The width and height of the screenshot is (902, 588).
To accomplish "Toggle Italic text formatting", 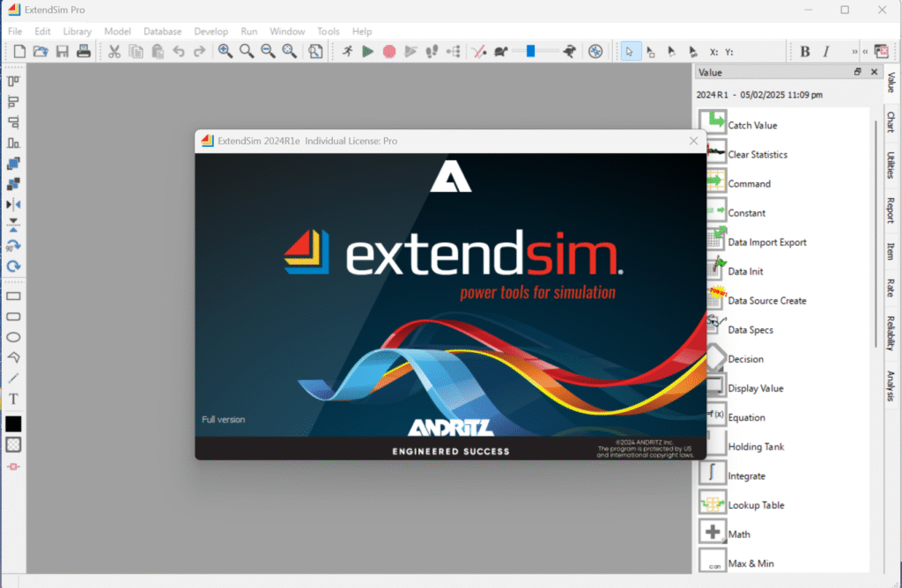I will pyautogui.click(x=826, y=52).
